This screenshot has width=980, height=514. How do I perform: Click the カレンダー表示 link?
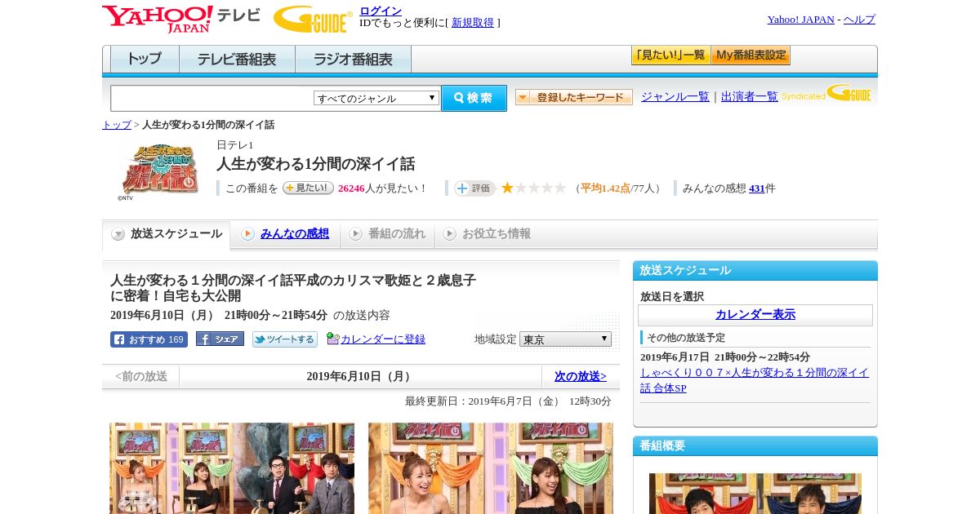[755, 315]
